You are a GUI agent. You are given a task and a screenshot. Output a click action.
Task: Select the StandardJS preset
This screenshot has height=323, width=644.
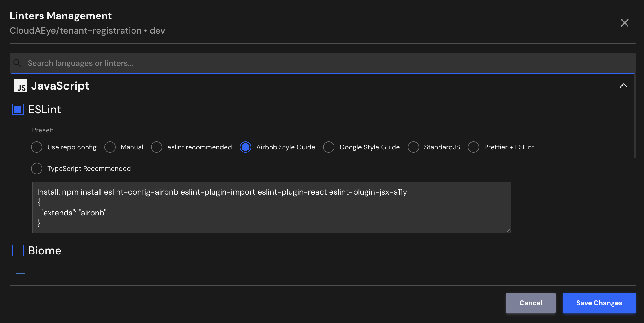click(413, 147)
